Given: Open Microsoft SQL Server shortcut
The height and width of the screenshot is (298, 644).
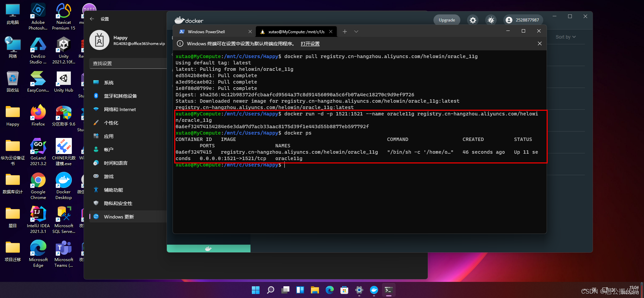Looking at the screenshot, I should point(63,220).
